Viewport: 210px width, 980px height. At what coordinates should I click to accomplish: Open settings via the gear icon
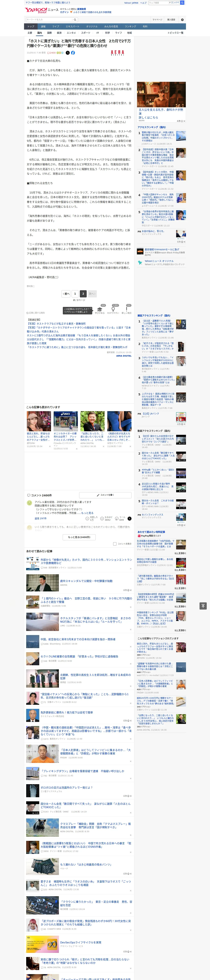(x=182, y=19)
